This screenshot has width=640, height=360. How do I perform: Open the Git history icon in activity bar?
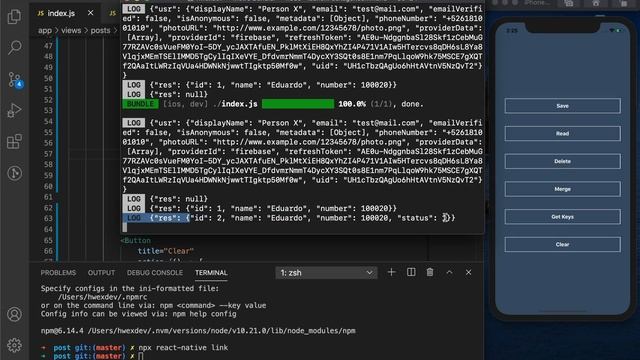[14, 173]
